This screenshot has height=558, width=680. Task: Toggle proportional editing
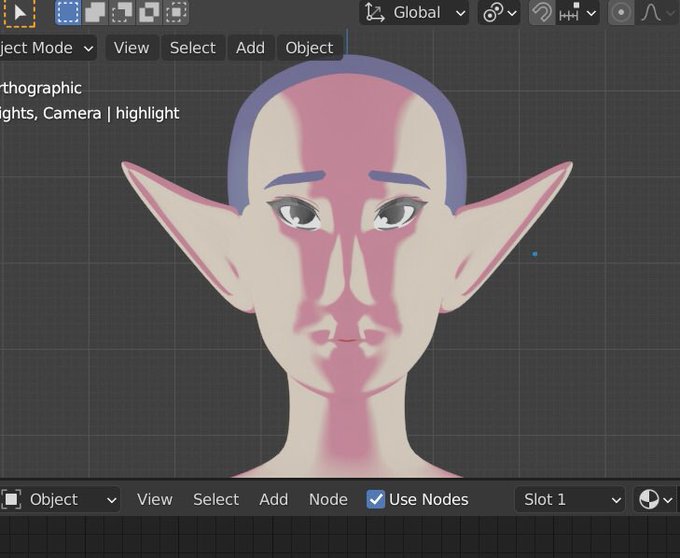(x=621, y=13)
